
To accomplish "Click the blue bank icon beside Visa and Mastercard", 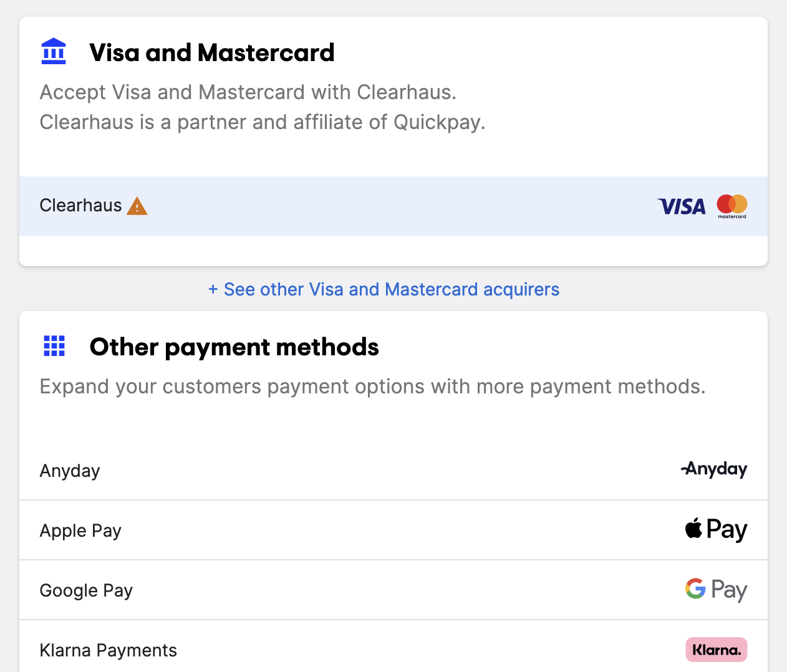I will coord(54,51).
